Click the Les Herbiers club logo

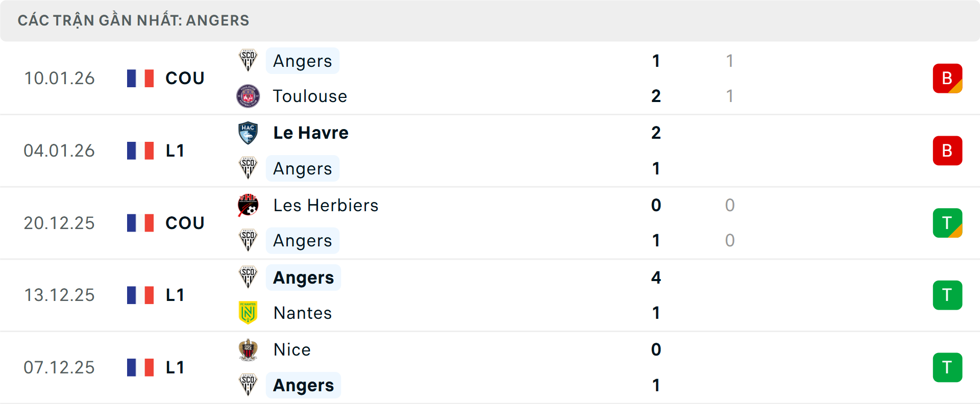248,205
